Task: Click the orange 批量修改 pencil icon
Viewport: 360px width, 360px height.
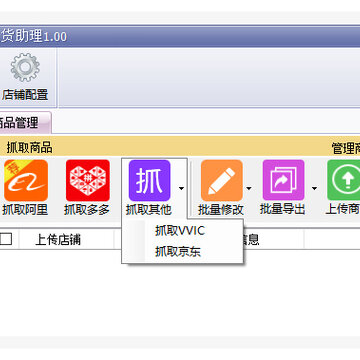Action: (222, 180)
